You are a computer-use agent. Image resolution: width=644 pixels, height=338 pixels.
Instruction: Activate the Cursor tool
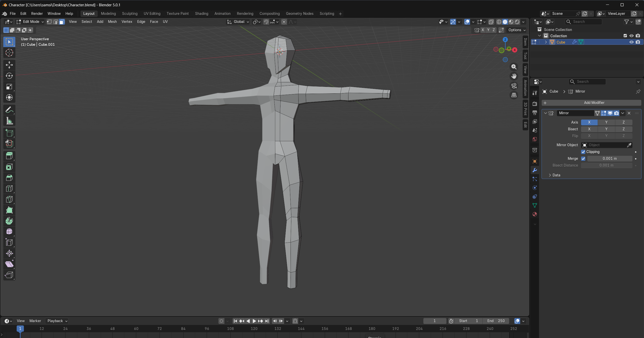pyautogui.click(x=9, y=53)
